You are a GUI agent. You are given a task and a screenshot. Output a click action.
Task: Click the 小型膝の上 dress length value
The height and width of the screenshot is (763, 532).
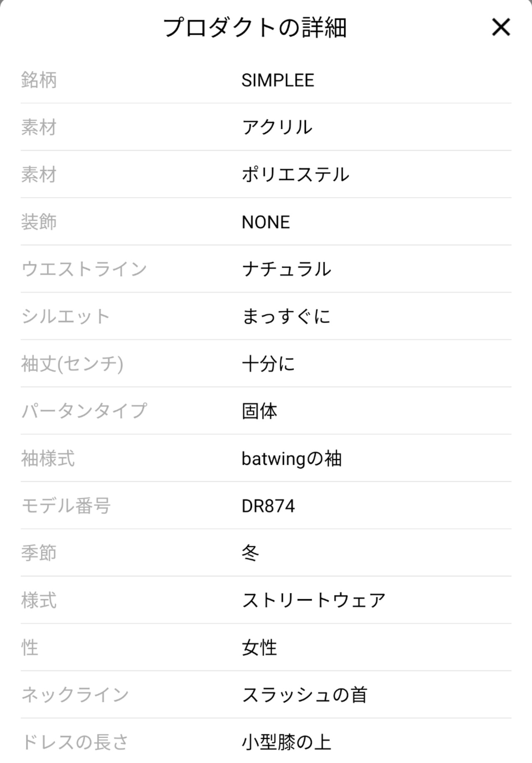click(286, 743)
